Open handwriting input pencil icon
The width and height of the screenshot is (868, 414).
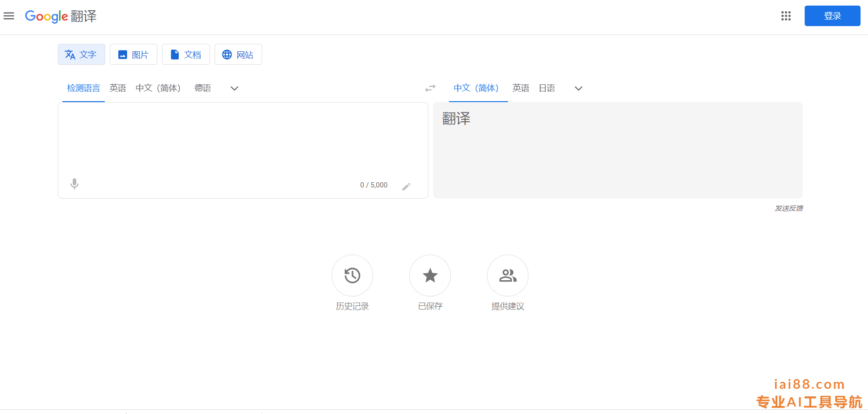(x=407, y=186)
